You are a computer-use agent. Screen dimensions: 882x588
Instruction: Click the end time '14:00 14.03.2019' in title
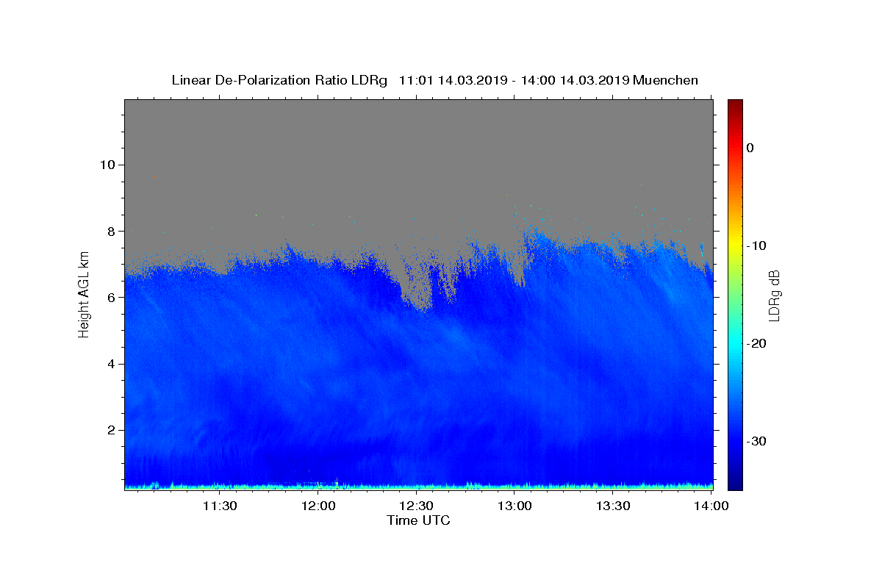[x=576, y=80]
